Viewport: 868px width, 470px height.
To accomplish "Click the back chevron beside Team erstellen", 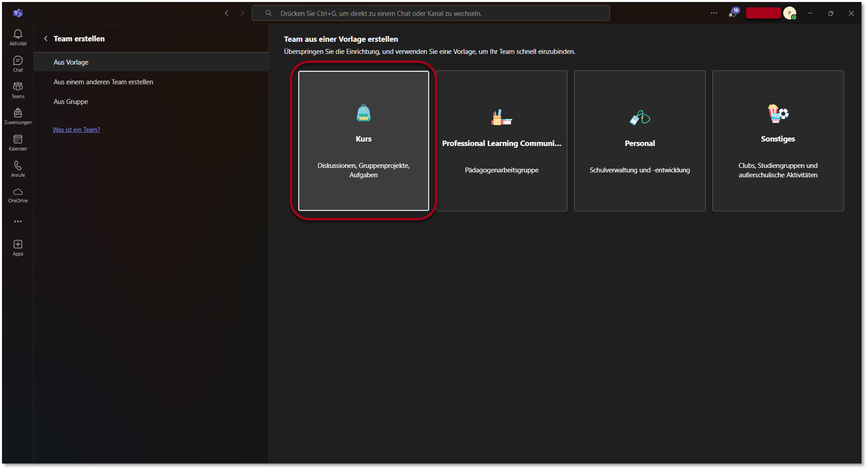I will [x=46, y=38].
